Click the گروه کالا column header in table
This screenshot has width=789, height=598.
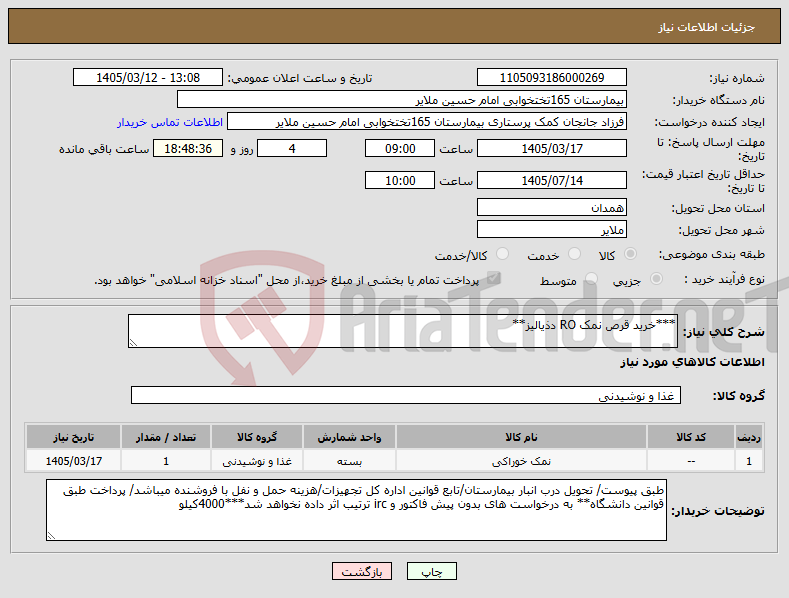[257, 436]
